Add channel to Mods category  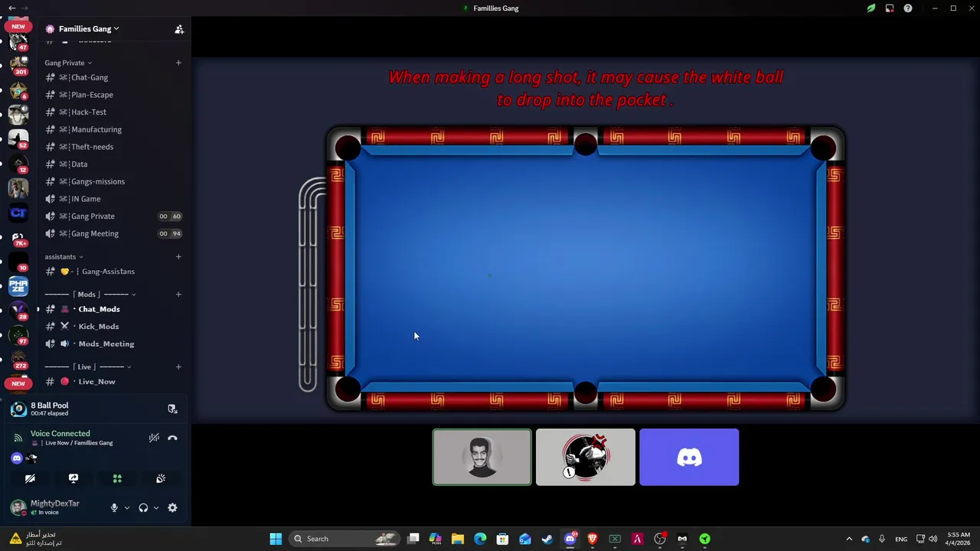tap(178, 294)
